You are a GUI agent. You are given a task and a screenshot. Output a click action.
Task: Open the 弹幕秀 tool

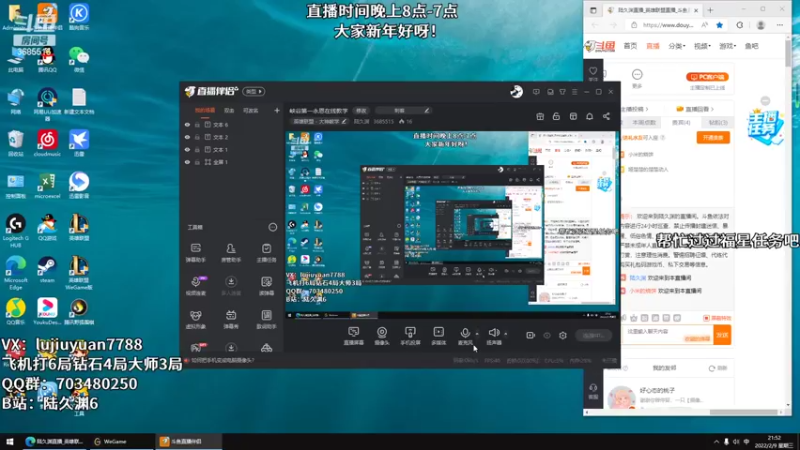click(231, 319)
